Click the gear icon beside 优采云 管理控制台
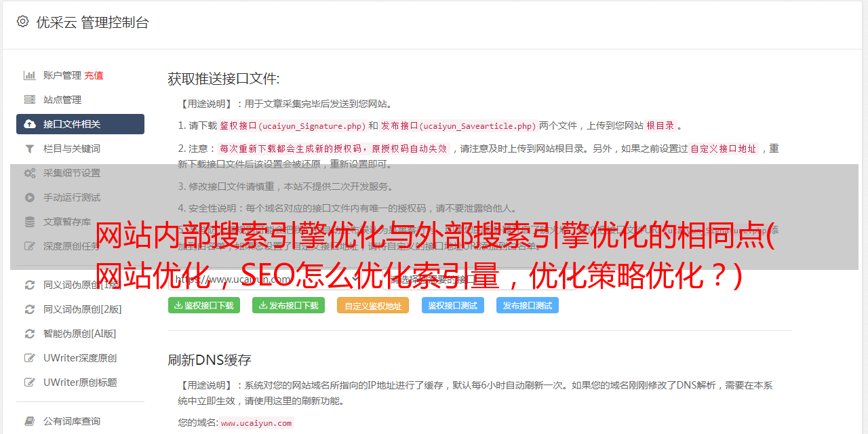This screenshot has width=868, height=434. tap(22, 22)
